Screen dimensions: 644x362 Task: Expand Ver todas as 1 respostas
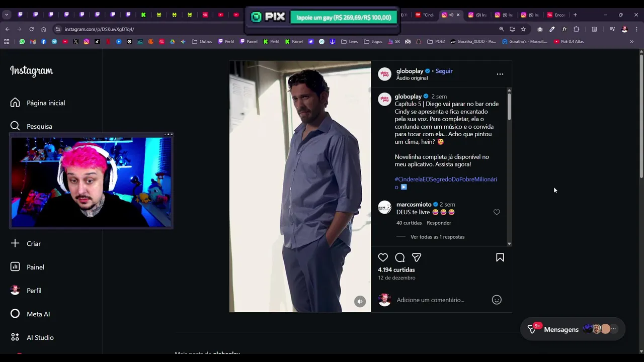pos(437,237)
